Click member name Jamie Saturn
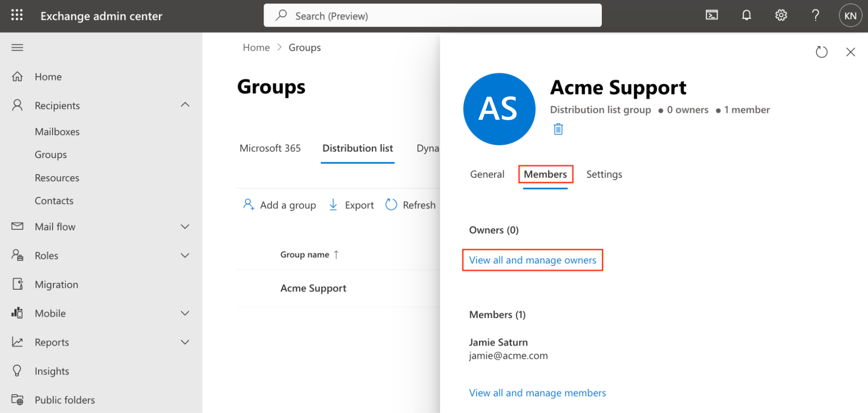 498,342
